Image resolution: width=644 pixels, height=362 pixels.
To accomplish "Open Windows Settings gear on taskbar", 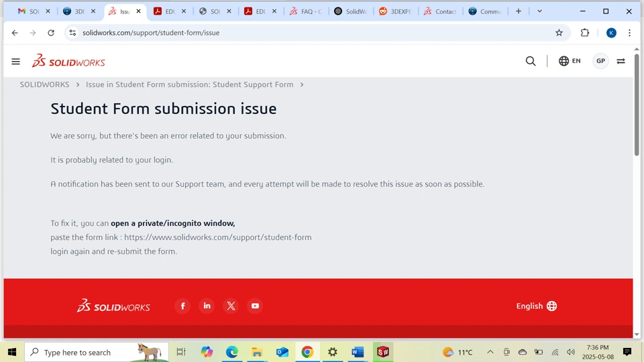I will (333, 352).
